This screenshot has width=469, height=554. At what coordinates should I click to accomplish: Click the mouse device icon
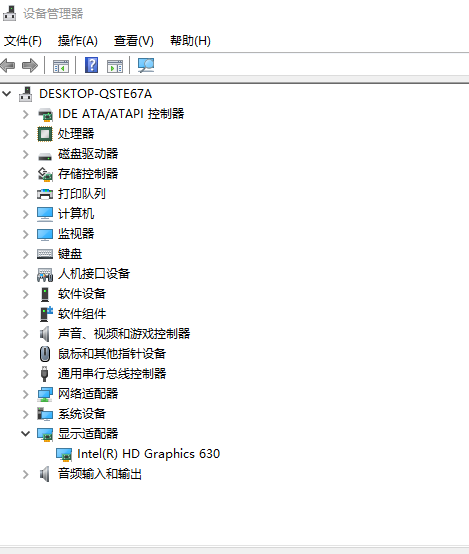coord(45,354)
